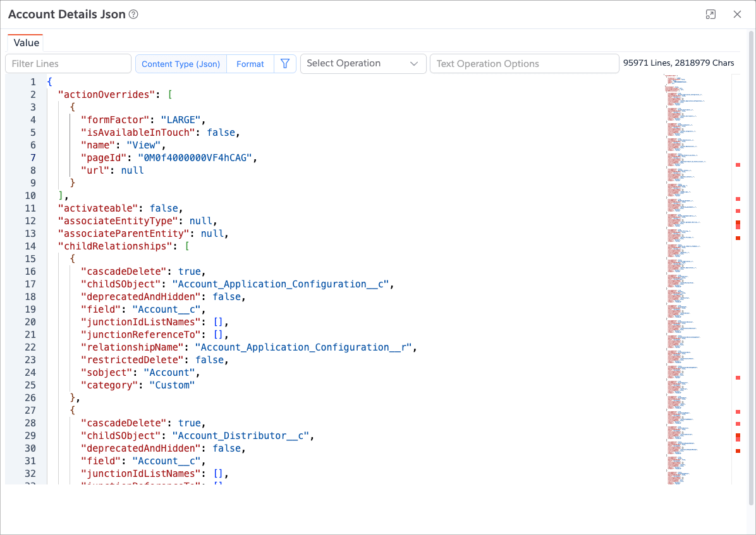Image resolution: width=756 pixels, height=535 pixels.
Task: Click the "0M0f4000000VF4hCAG" pageId value
Action: 209,158
